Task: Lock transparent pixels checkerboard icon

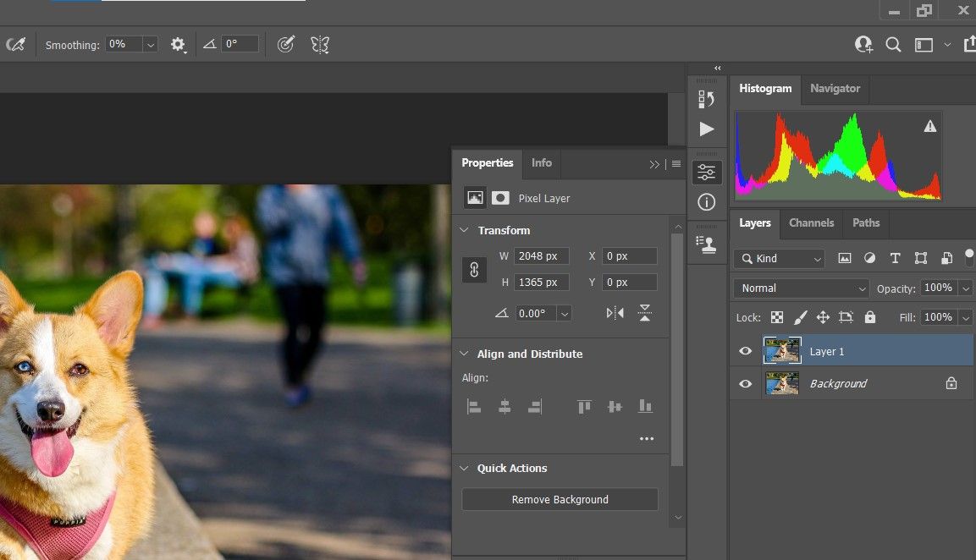Action: (x=777, y=317)
